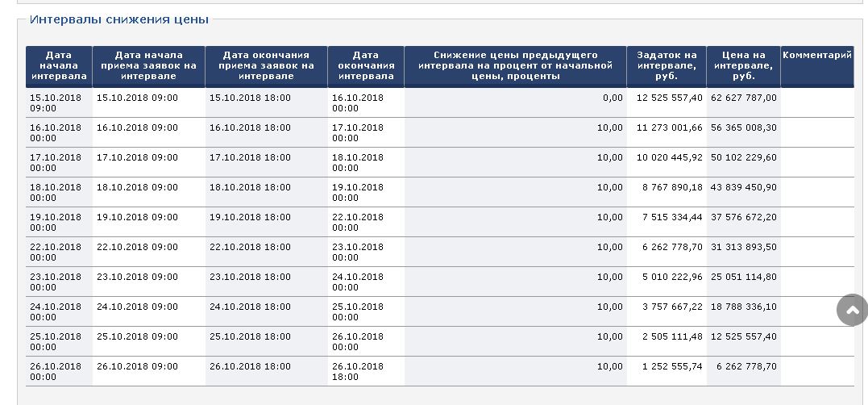Click the 'Дата начала интервала' column header
Screen dimensions: 868x405
(59, 66)
